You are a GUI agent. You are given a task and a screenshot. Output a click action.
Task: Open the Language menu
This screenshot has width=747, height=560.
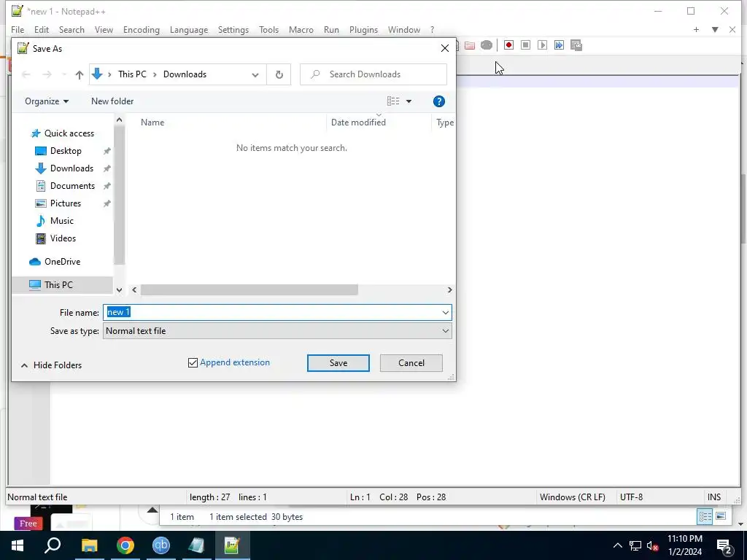click(x=189, y=29)
